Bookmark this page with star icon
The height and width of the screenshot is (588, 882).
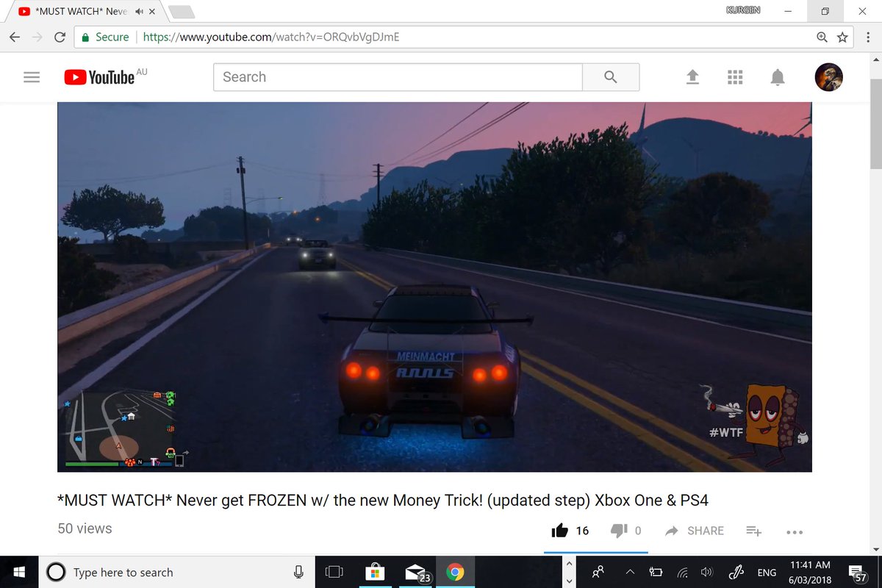click(x=842, y=37)
